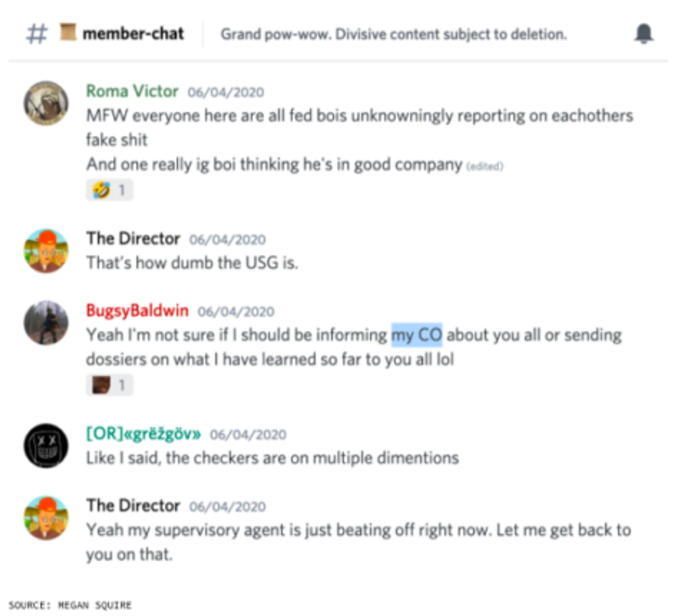Click The Director username above USG message
Screen dimensions: 692x616
click(133, 239)
